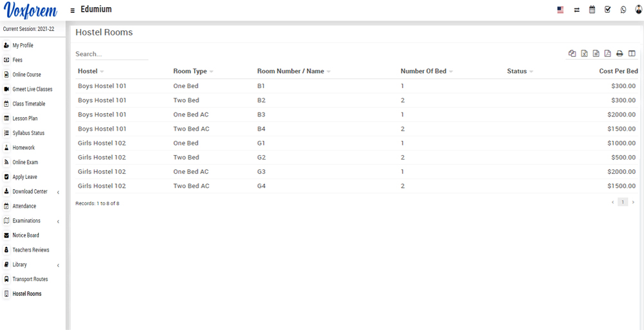Open the user profile avatar
This screenshot has width=644, height=330.
638,10
